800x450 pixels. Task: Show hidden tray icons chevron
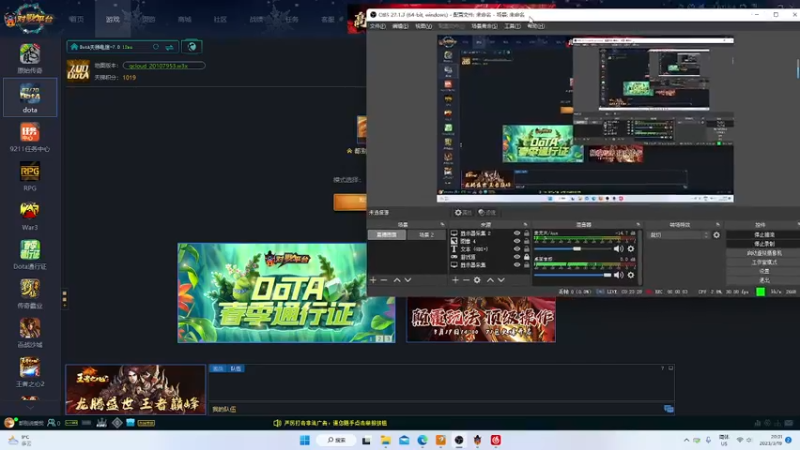(x=686, y=440)
